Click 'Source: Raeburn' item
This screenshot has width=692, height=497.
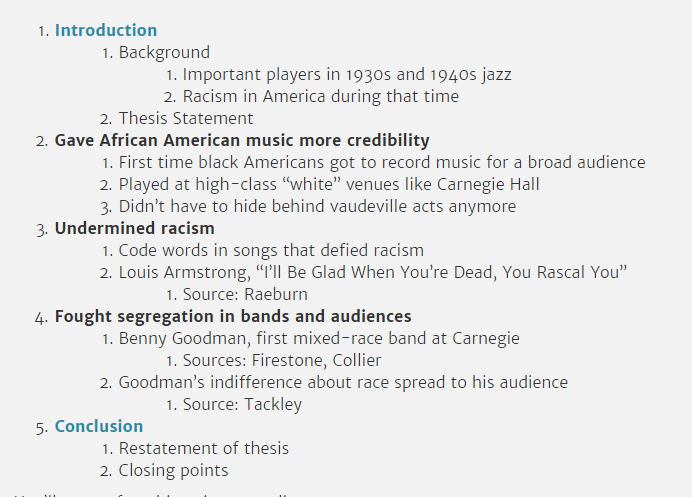click(245, 294)
